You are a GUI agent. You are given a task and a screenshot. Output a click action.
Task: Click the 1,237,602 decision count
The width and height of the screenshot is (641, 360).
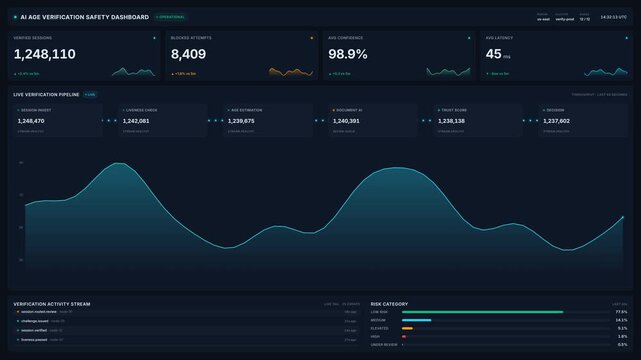click(x=556, y=121)
